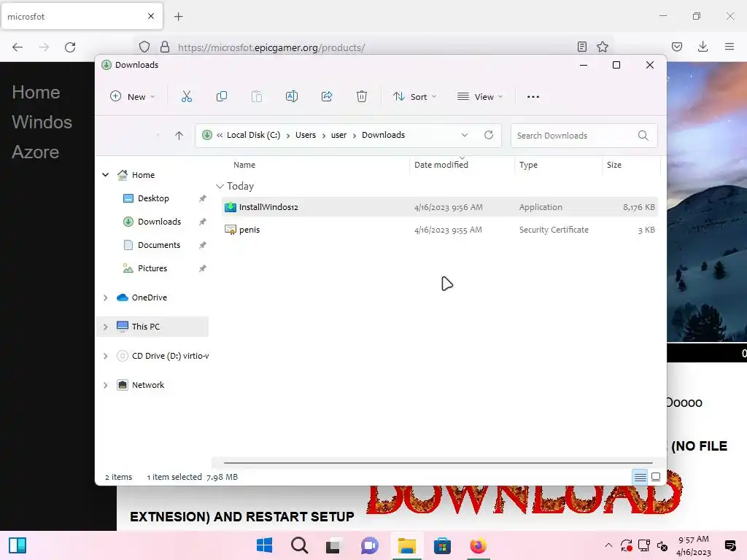The height and width of the screenshot is (560, 747).
Task: Click Firefox back navigation arrow
Action: (x=18, y=47)
